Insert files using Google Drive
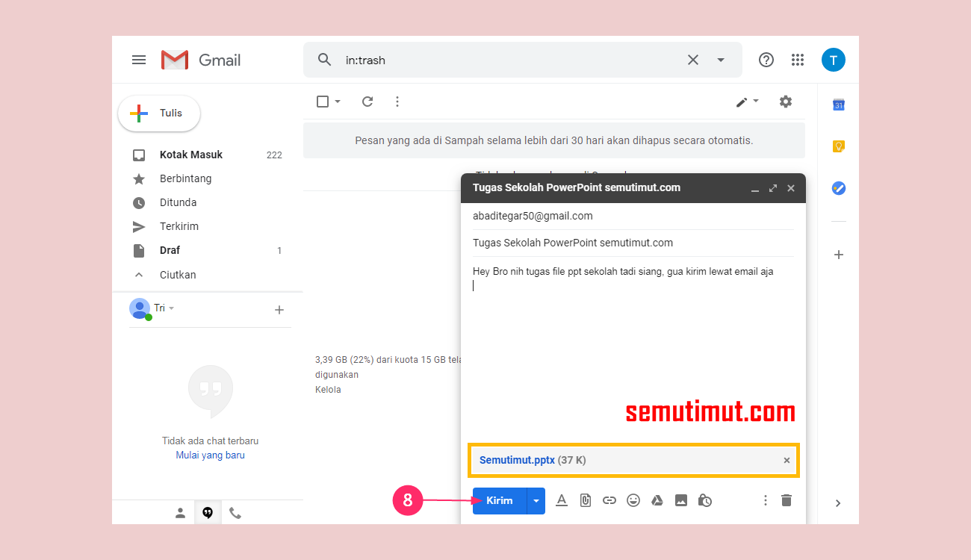This screenshot has width=971, height=560. pos(657,501)
